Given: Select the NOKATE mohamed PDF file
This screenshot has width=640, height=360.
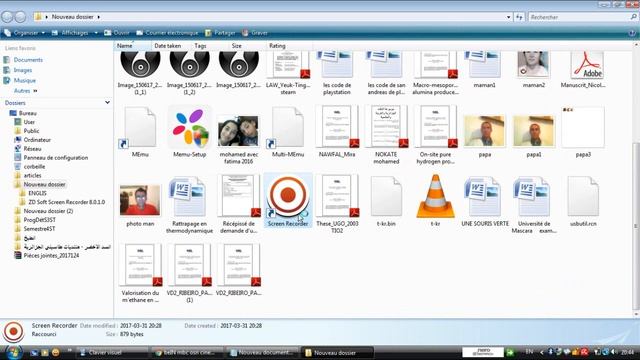Looking at the screenshot, I should pyautogui.click(x=386, y=127).
